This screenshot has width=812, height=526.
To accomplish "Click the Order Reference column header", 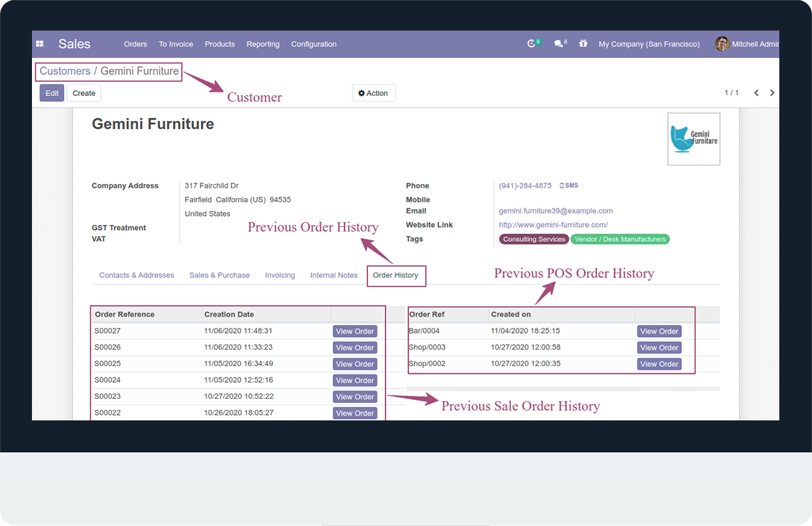I will point(125,314).
